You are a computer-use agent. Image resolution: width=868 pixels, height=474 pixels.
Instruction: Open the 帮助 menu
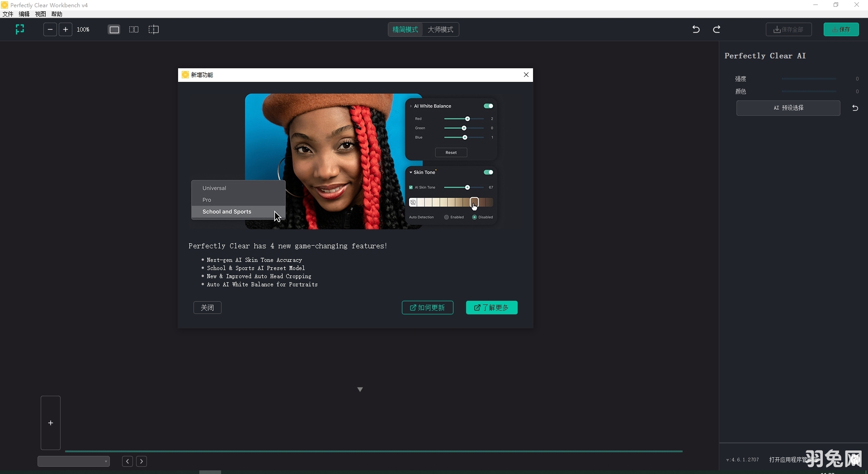point(57,14)
